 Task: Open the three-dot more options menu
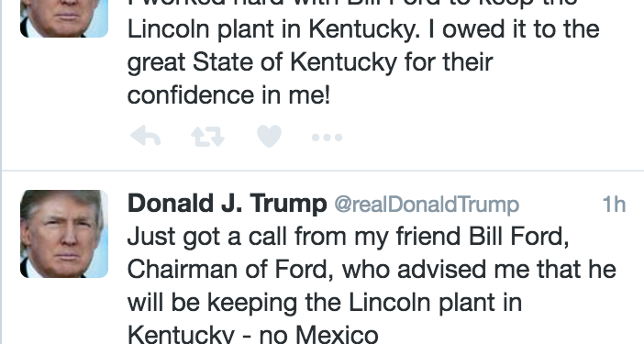point(327,138)
